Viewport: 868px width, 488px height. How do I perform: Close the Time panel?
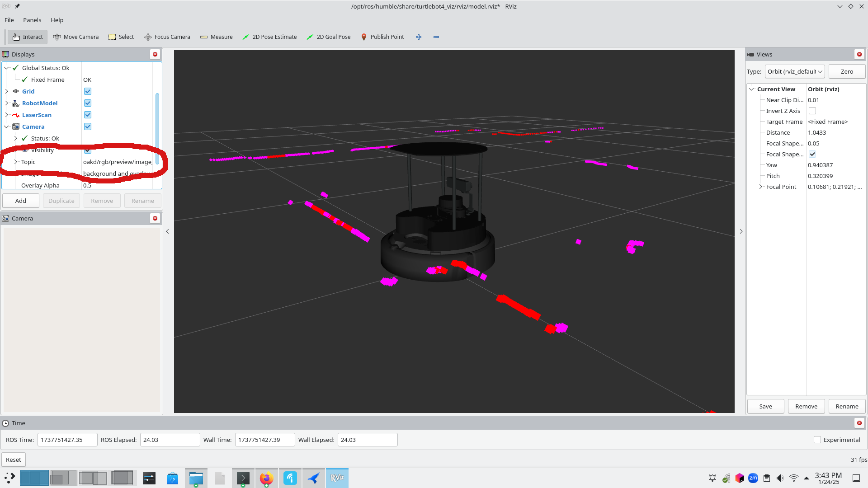859,423
